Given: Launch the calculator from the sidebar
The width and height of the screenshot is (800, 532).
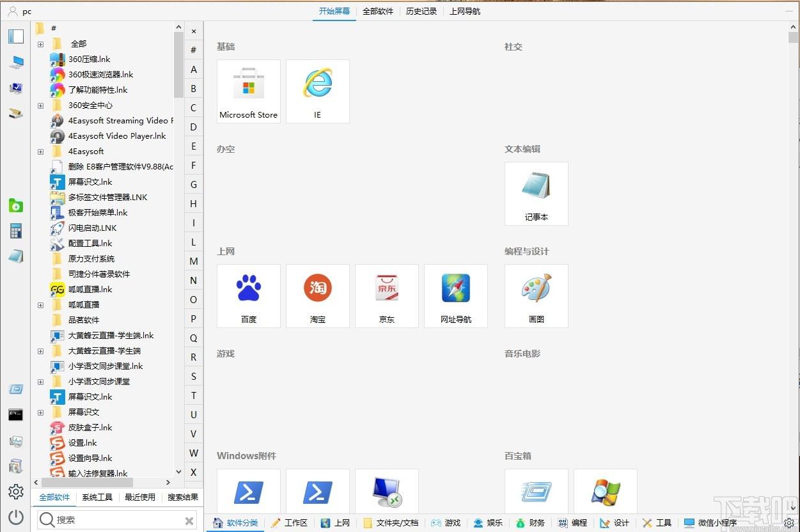Looking at the screenshot, I should [x=16, y=231].
